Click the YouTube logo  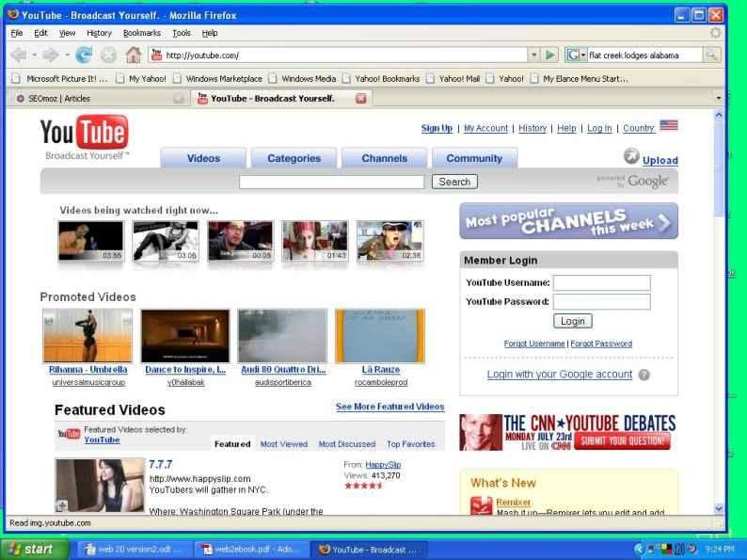(x=84, y=136)
